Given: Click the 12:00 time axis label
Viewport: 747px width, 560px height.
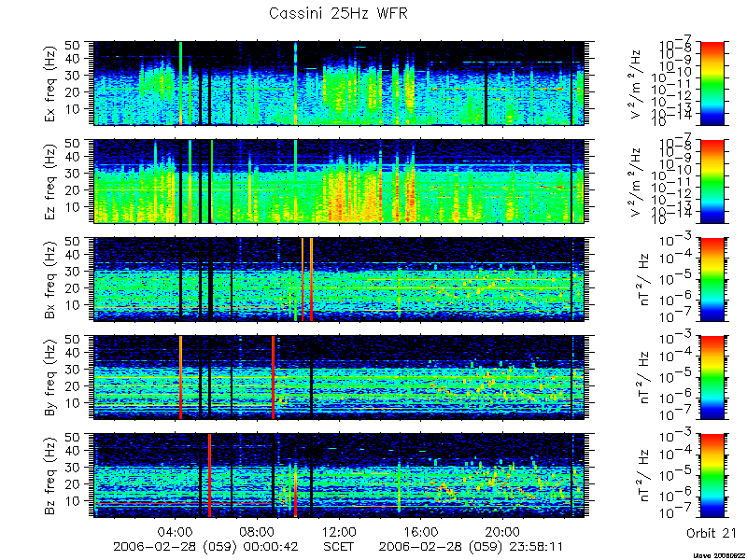Looking at the screenshot, I should click(x=339, y=531).
